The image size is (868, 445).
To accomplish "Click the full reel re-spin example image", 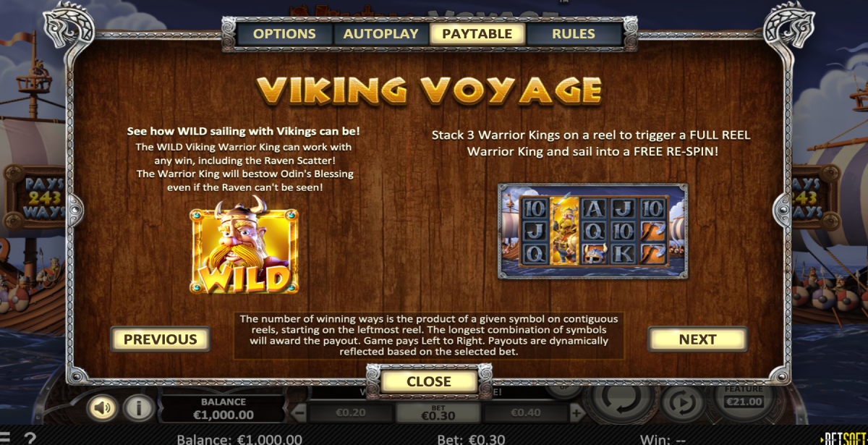I will [593, 231].
